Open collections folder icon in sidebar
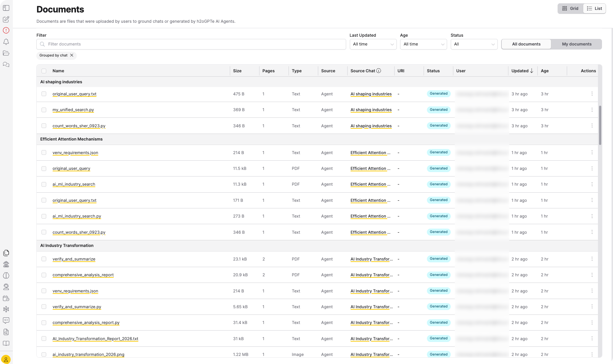The height and width of the screenshot is (364, 613). click(6, 53)
